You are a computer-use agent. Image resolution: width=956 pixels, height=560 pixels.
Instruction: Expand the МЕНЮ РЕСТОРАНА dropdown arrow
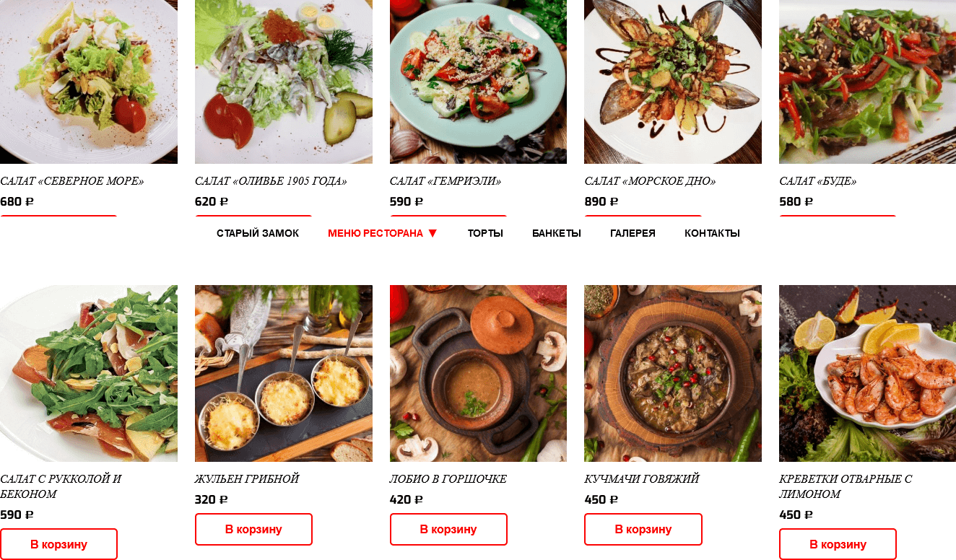433,233
